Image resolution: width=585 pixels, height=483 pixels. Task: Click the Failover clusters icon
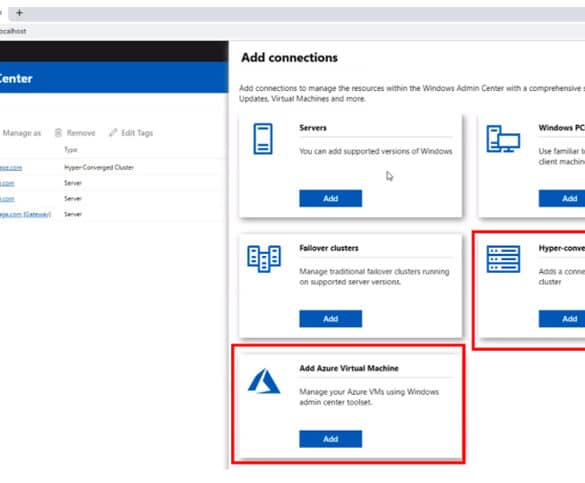point(264,258)
